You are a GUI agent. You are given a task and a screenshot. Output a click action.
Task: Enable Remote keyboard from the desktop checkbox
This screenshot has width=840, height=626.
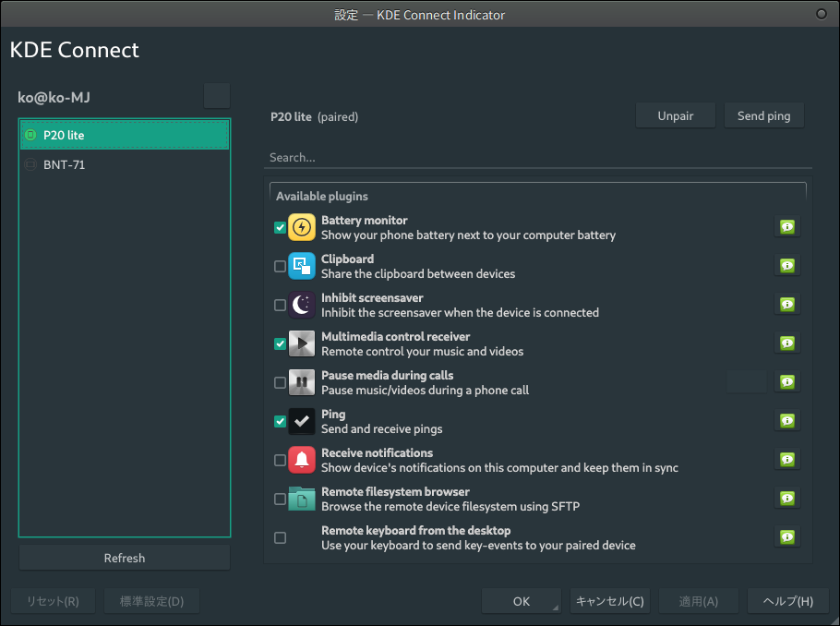pos(280,537)
